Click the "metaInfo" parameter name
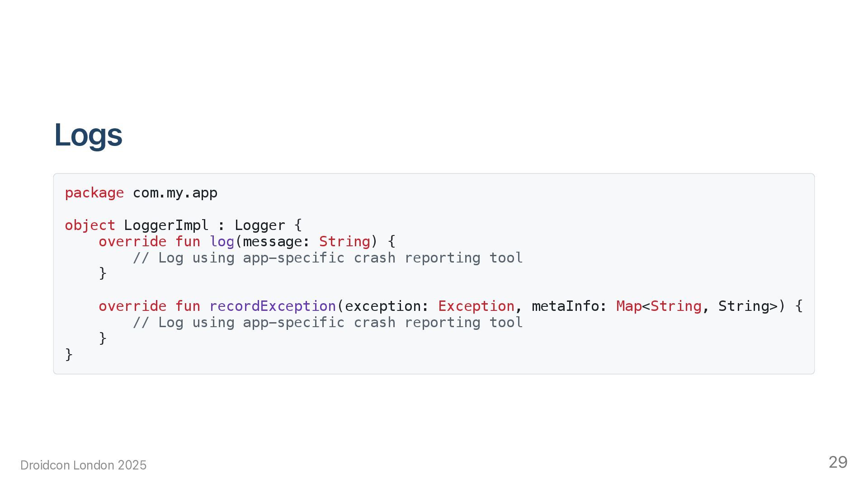This screenshot has width=868, height=488. coord(565,306)
